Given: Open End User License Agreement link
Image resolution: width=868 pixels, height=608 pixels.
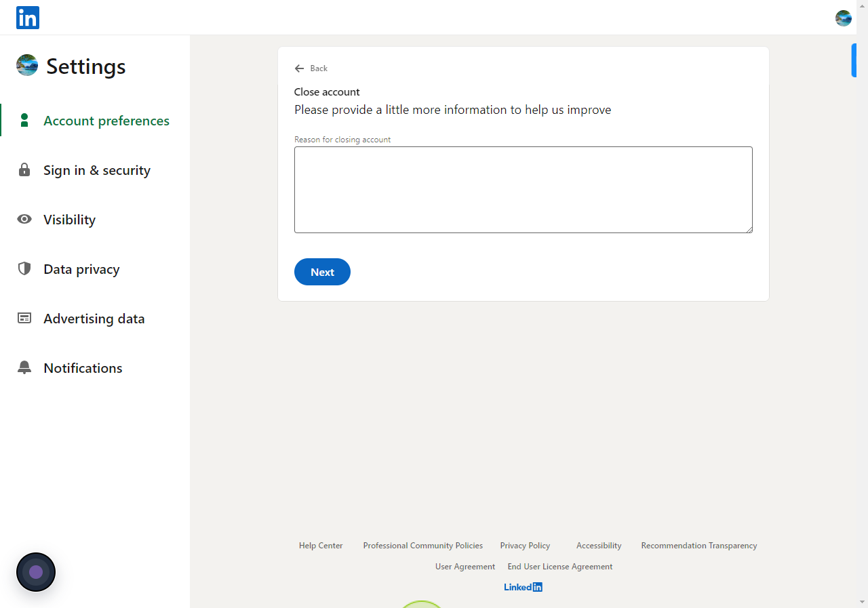Looking at the screenshot, I should tap(560, 567).
